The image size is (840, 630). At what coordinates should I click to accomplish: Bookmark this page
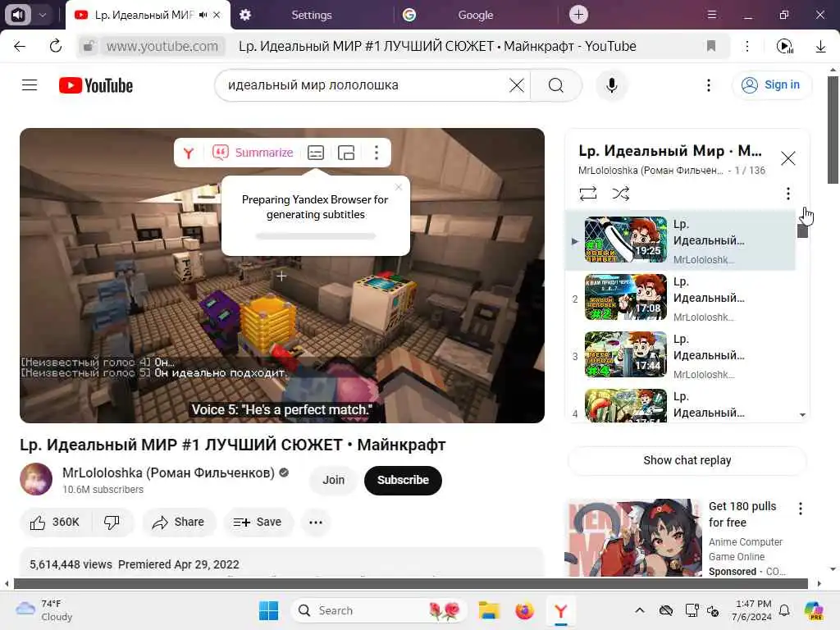(711, 46)
